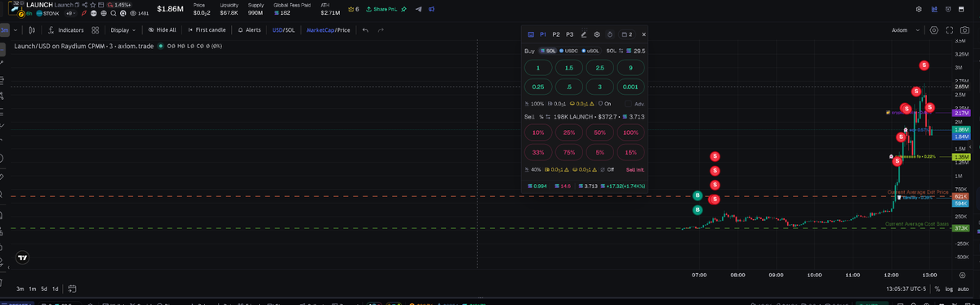Sell 100% of LAUNCH holdings
This screenshot has height=305, width=980.
click(630, 132)
